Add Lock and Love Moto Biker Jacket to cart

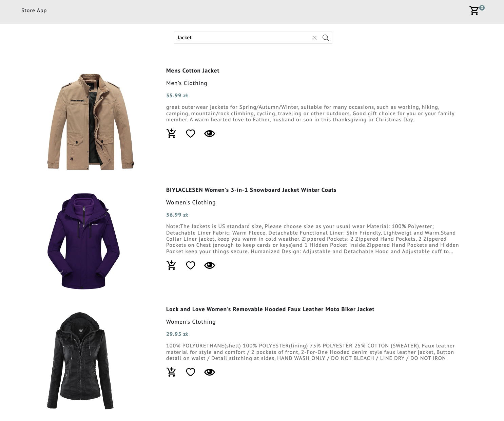(x=171, y=372)
